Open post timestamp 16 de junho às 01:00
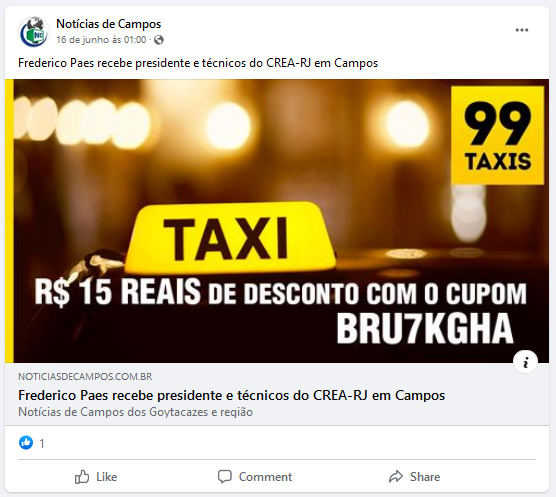This screenshot has width=556, height=497. tap(101, 40)
